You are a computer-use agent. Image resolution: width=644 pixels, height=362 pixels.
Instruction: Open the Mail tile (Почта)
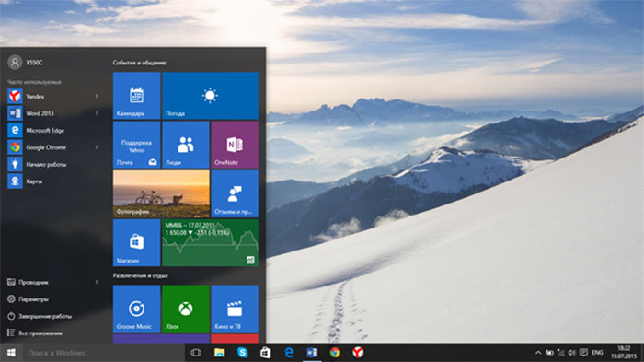coord(136,145)
